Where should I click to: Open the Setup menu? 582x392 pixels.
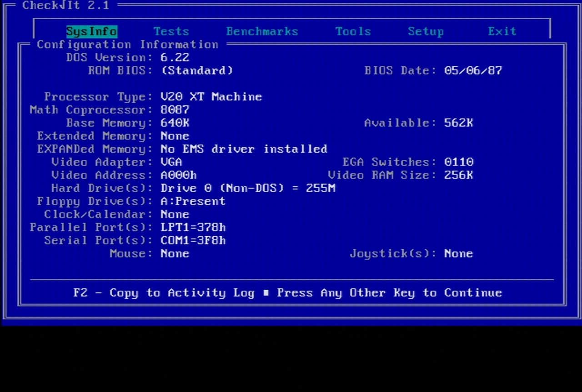[x=426, y=32]
